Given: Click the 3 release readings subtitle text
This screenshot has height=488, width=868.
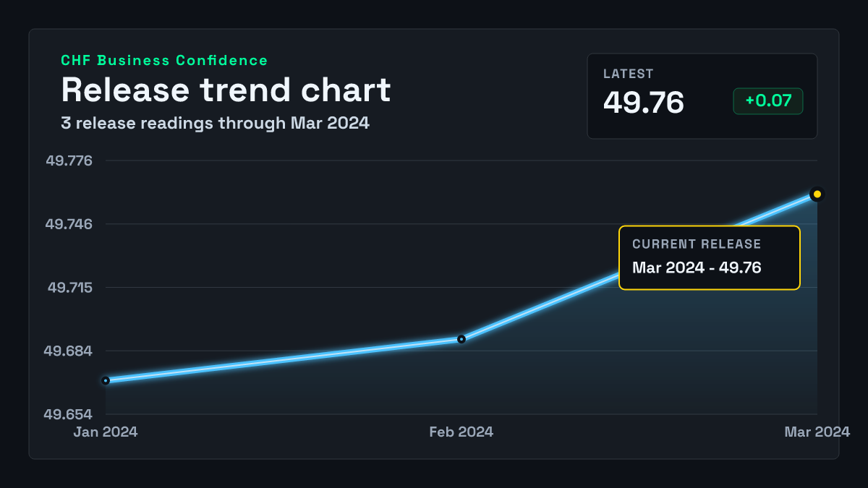Looking at the screenshot, I should [215, 123].
